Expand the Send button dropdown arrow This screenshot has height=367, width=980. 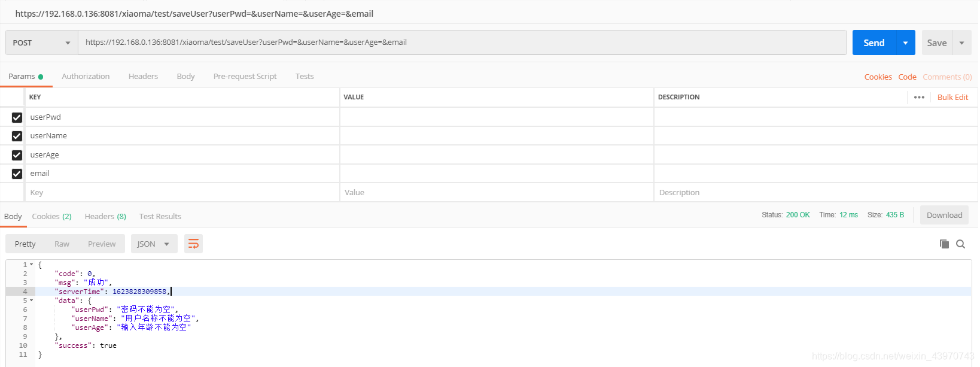905,43
